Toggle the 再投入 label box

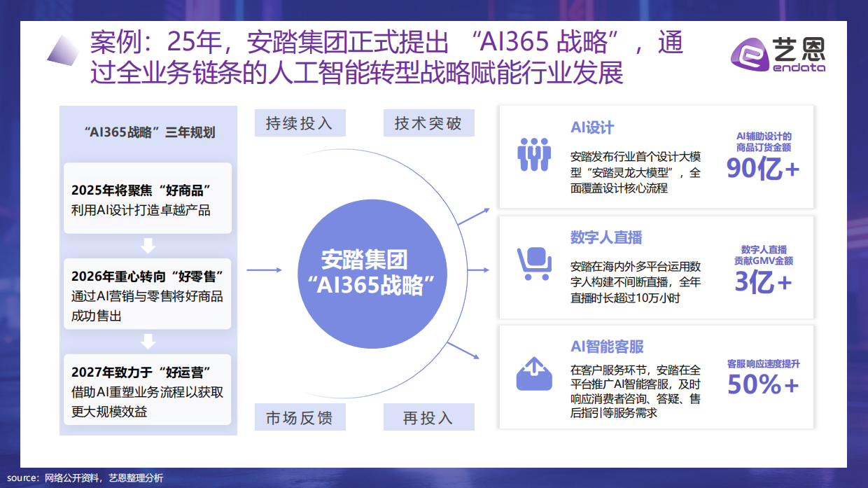(428, 417)
